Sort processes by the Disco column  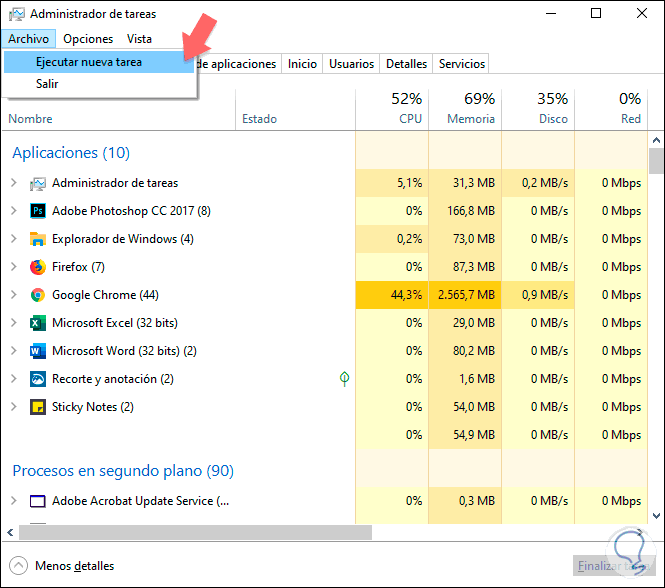point(538,109)
